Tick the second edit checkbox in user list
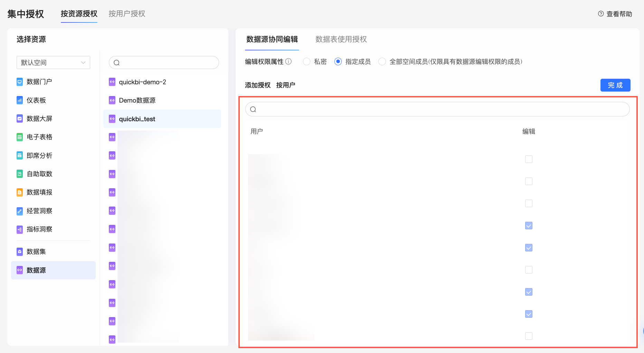 click(x=529, y=181)
